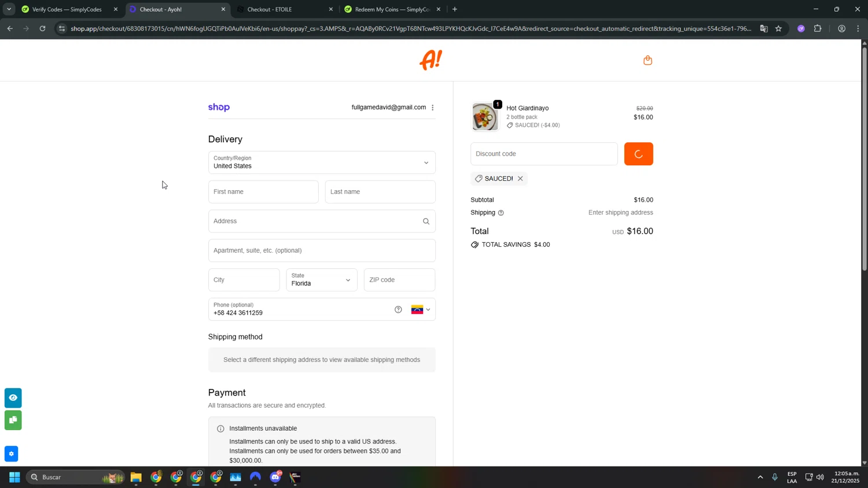Open the Chrome profile icon
Viewport: 868px width, 488px height.
pyautogui.click(x=842, y=28)
